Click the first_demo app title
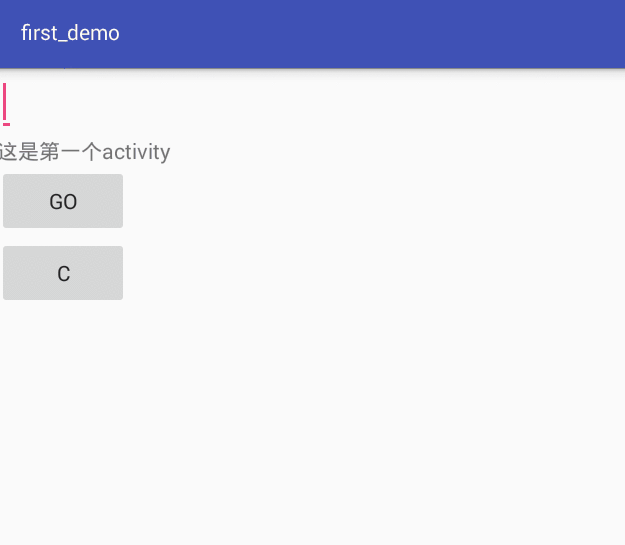Screen dimensions: 625x545 click(x=70, y=33)
